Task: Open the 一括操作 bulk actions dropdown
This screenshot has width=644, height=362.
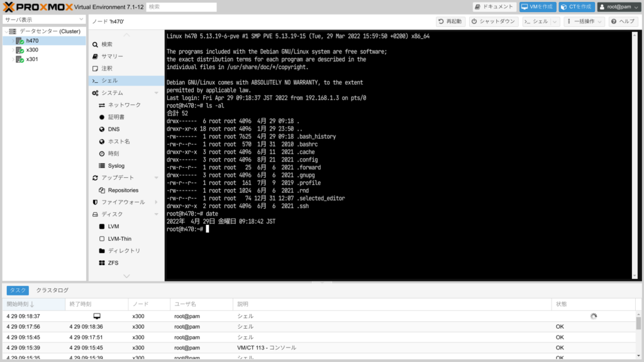Action: (x=584, y=21)
